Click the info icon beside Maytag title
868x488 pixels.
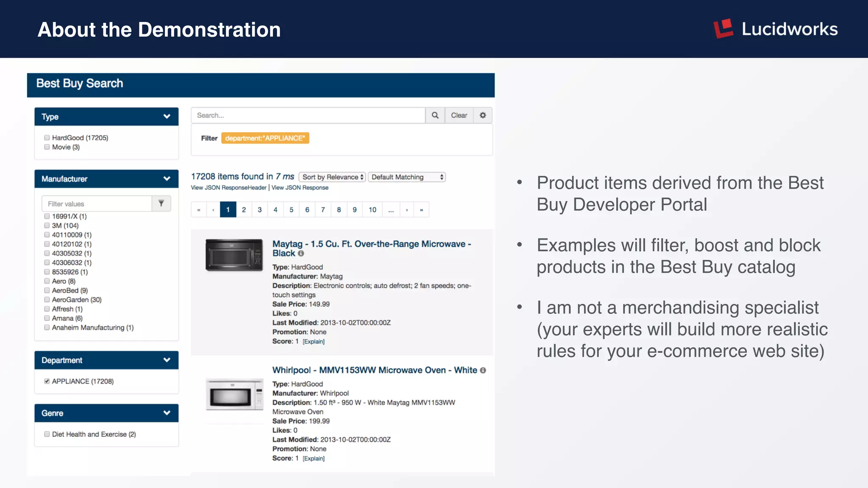point(301,253)
